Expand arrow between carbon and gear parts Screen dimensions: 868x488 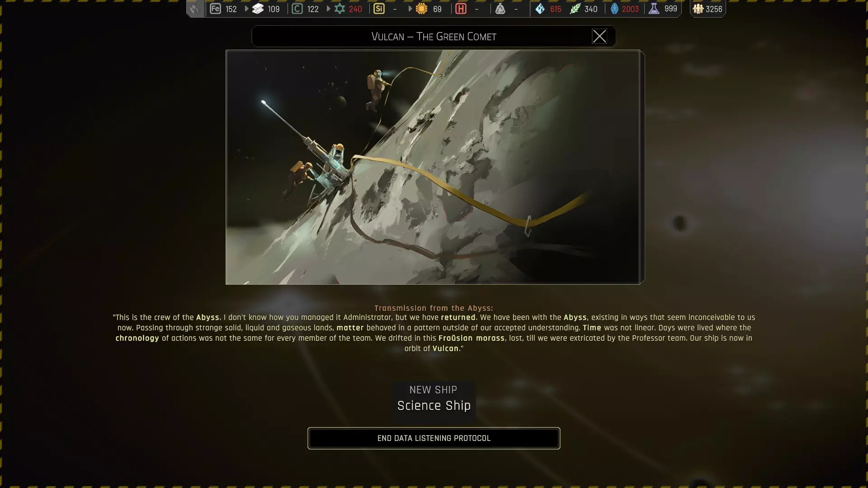coord(328,9)
